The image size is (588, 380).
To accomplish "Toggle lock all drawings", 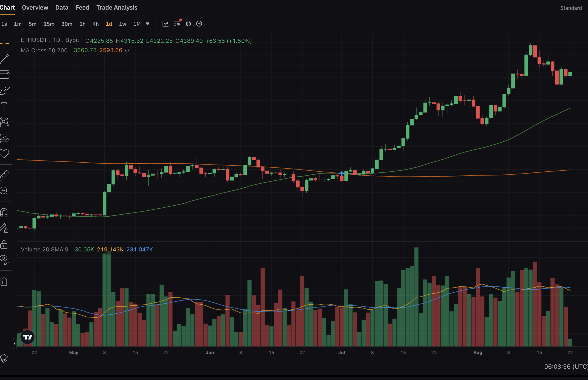I will point(4,245).
